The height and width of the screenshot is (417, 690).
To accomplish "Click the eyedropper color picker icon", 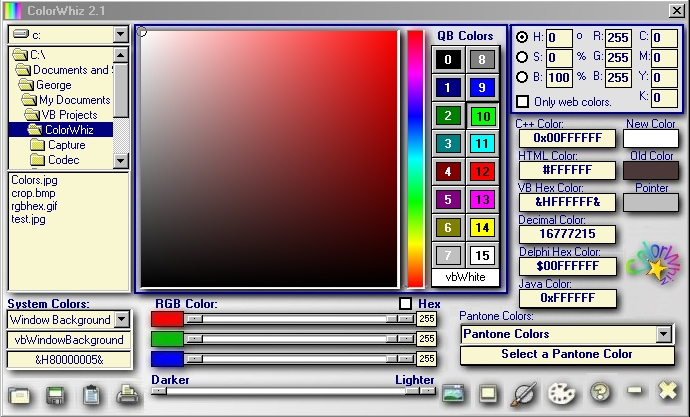I will pyautogui.click(x=525, y=393).
